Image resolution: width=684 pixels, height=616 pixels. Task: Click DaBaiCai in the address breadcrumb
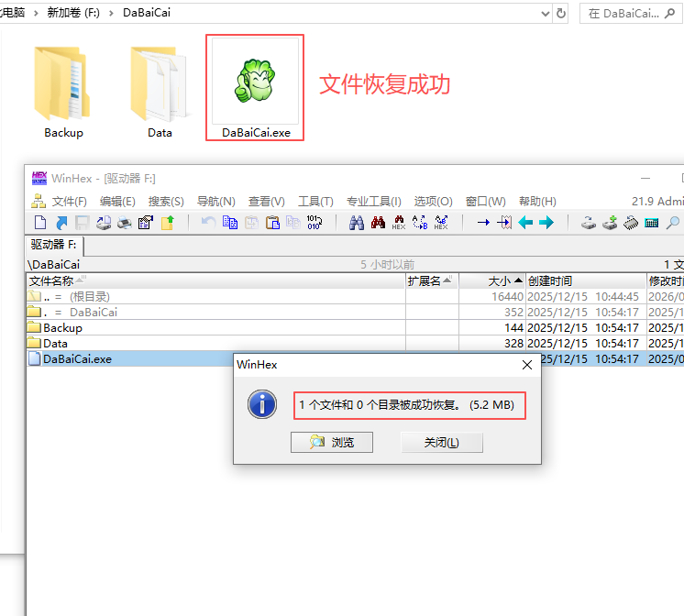(147, 13)
